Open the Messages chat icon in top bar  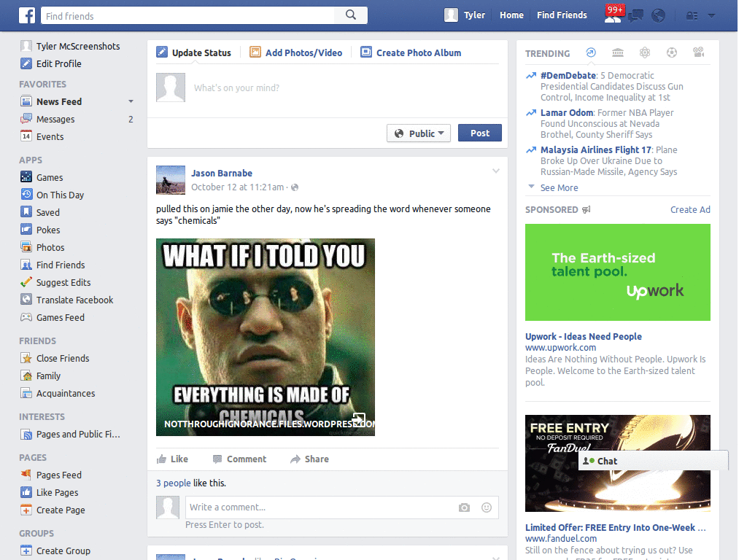(x=636, y=15)
